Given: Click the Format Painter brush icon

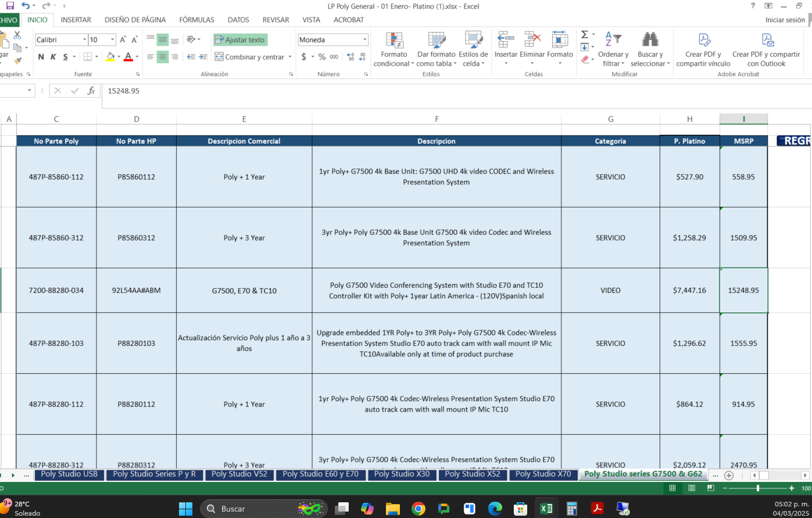Looking at the screenshot, I should click(x=17, y=60).
